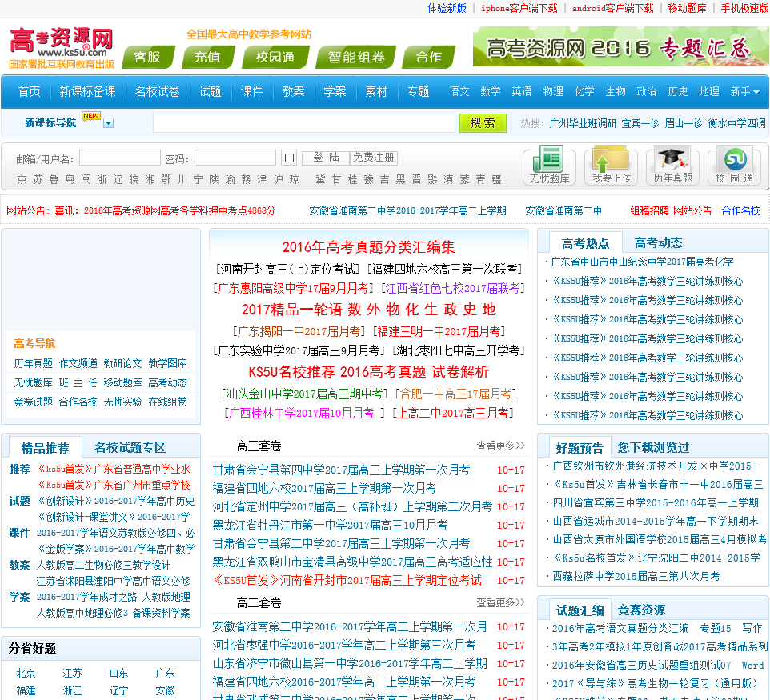Click hot search 衡水中学四调

(736, 124)
